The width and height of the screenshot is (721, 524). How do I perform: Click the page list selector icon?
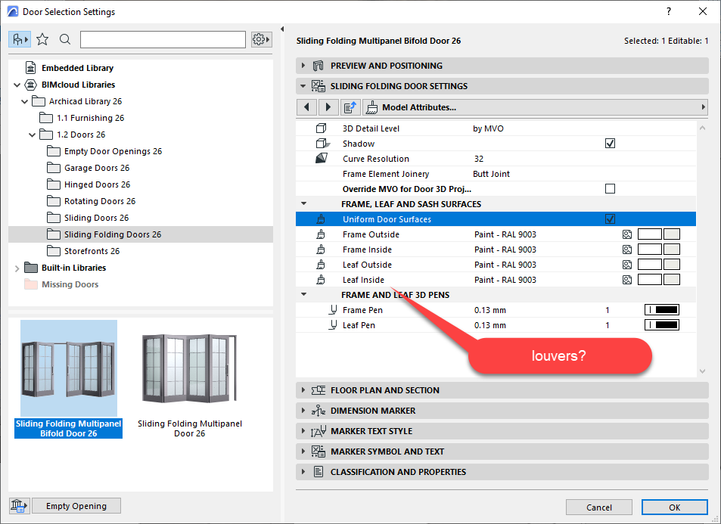pos(349,107)
